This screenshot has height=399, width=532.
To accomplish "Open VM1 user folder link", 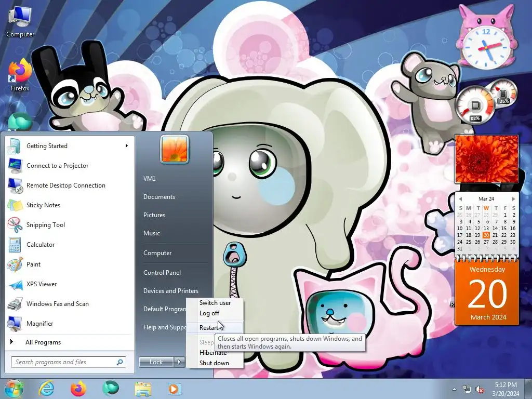I will [149, 179].
